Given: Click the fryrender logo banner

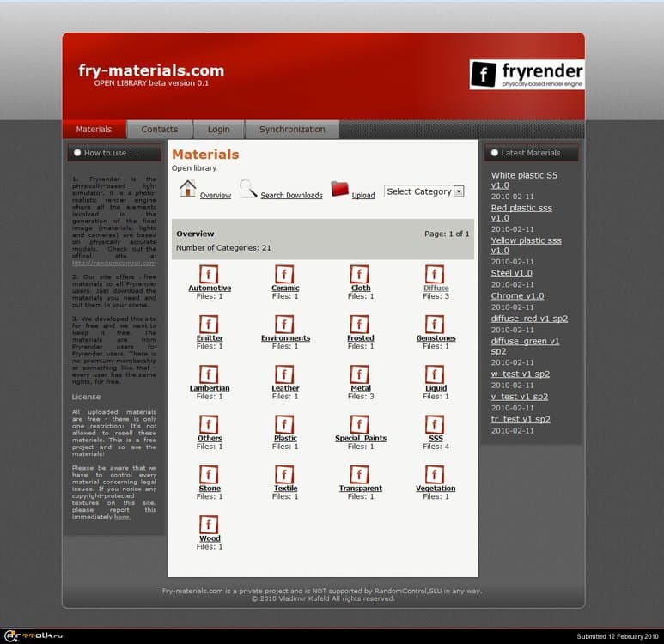Looking at the screenshot, I should pyautogui.click(x=527, y=75).
